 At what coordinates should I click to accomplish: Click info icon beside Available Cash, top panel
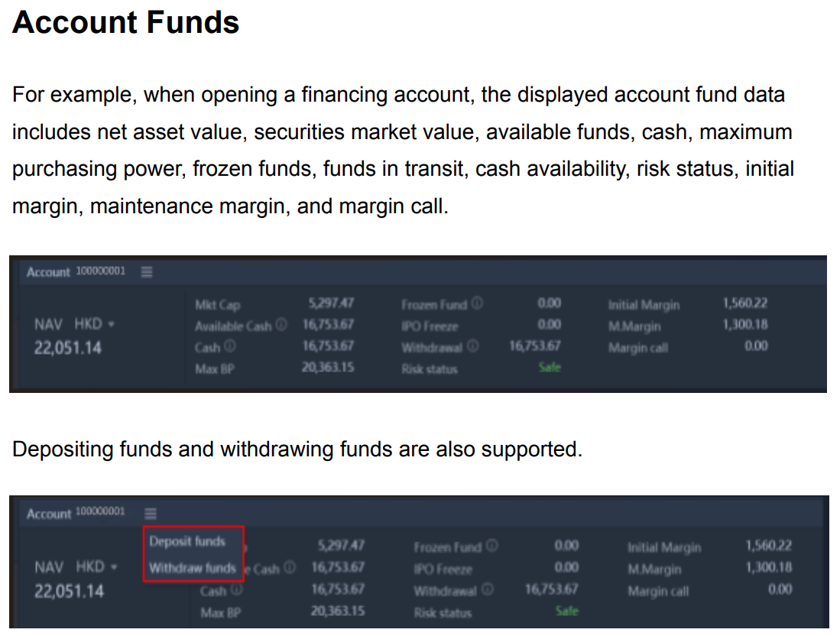282,325
